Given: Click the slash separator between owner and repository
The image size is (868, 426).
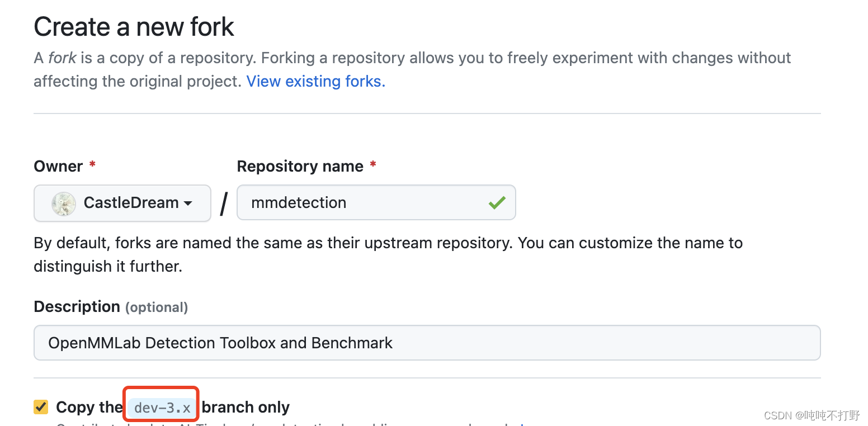Looking at the screenshot, I should [224, 203].
